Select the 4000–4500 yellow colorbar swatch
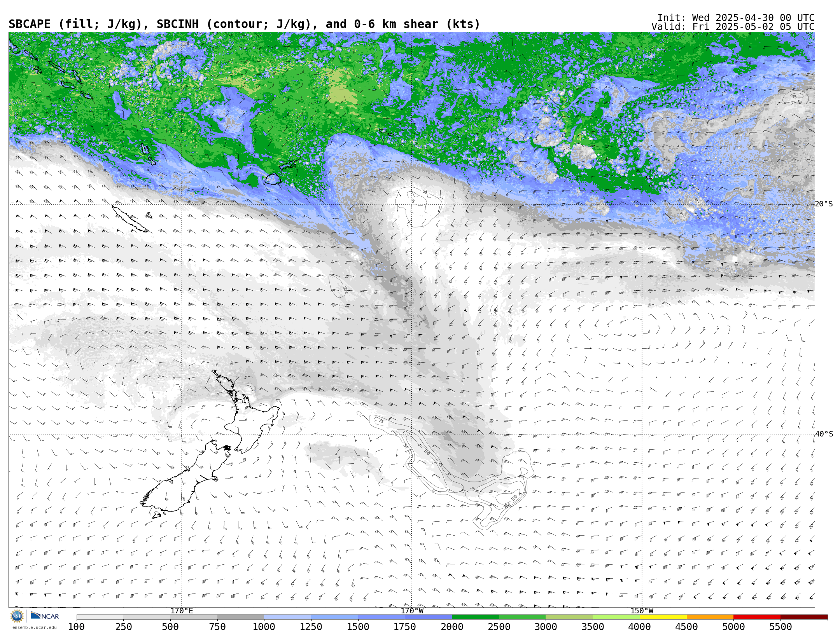This screenshot has width=840, height=632. 663,617
